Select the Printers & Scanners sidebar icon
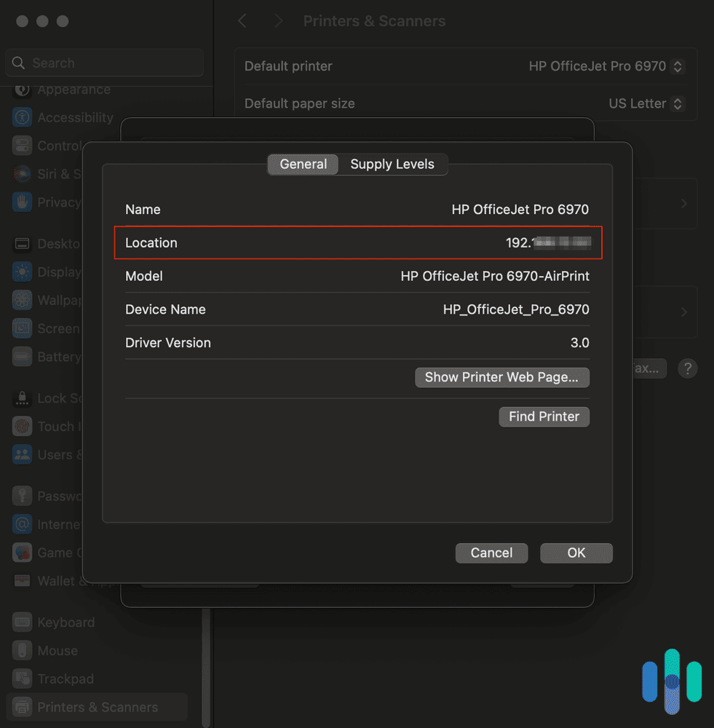 (23, 707)
